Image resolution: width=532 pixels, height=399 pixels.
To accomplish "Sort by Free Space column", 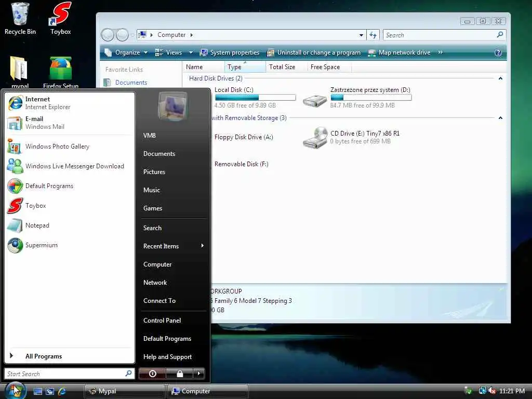I will pos(329,67).
